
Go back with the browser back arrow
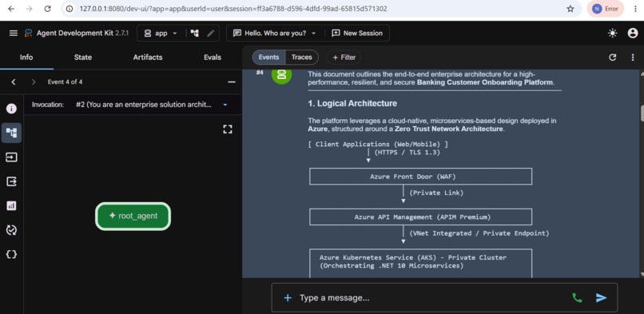click(11, 9)
